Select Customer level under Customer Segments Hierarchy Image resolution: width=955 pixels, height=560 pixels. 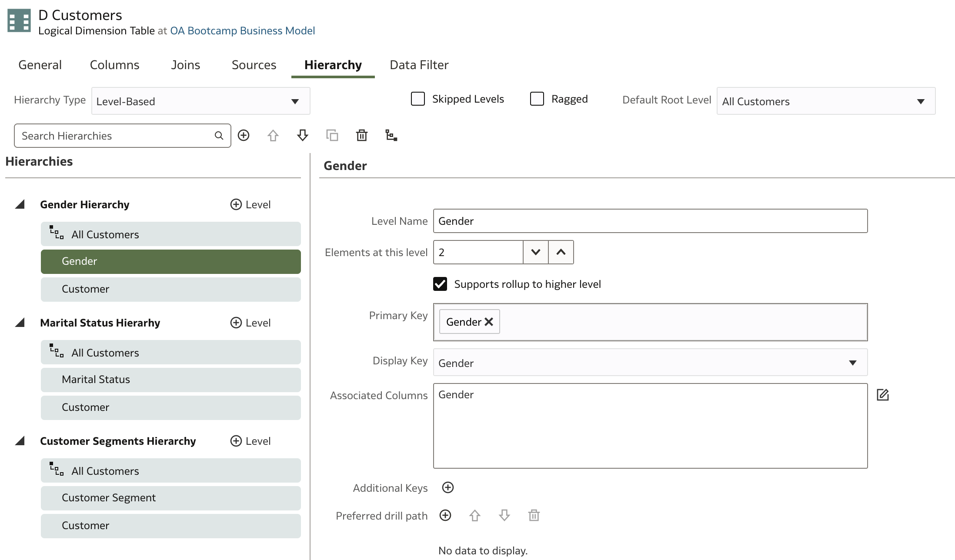[x=171, y=526]
